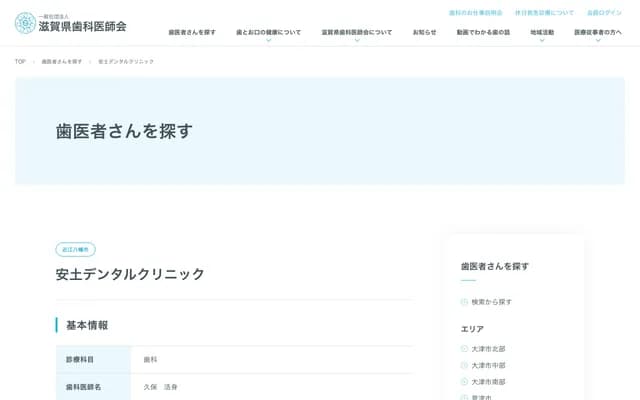Viewport: 640px width, 400px height.
Task: Click the arrow icon beside 大津市北部
Action: pyautogui.click(x=464, y=349)
